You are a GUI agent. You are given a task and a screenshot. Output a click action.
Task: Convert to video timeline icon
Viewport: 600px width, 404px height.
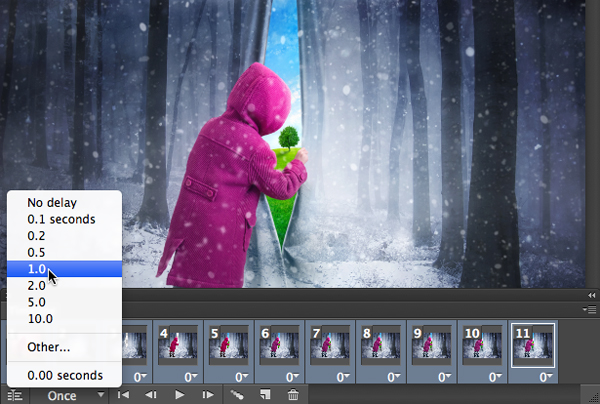tap(15, 395)
